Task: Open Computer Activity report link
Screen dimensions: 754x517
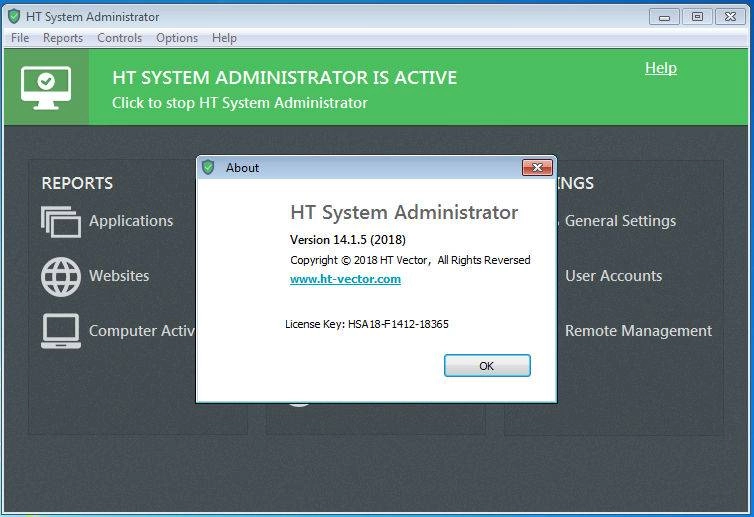Action: (x=142, y=330)
